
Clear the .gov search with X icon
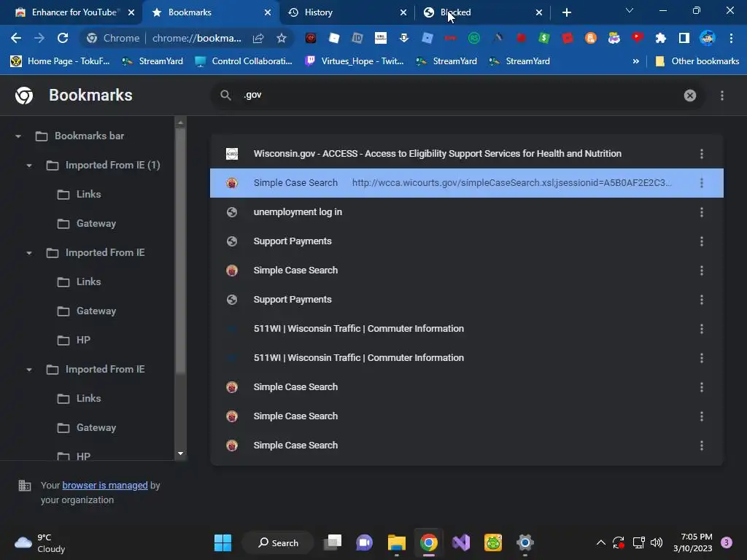690,96
